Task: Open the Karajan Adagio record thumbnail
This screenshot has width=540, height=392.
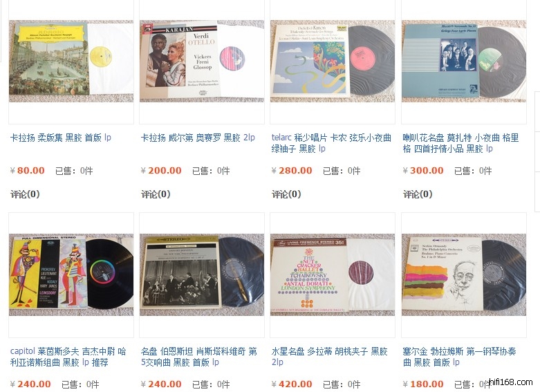Action: [x=71, y=61]
